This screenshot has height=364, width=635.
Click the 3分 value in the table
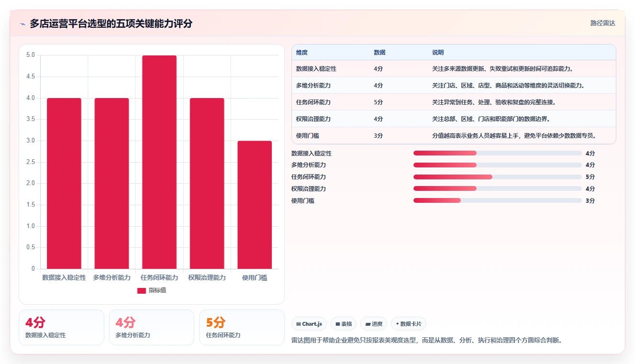pos(379,136)
